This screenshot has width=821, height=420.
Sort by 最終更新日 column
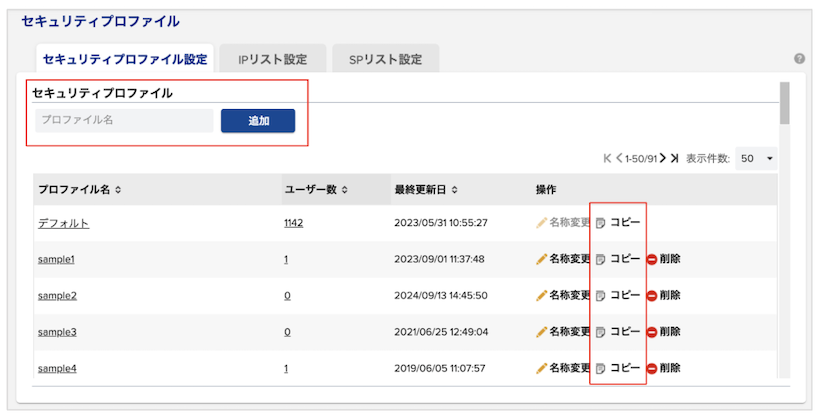tap(454, 190)
